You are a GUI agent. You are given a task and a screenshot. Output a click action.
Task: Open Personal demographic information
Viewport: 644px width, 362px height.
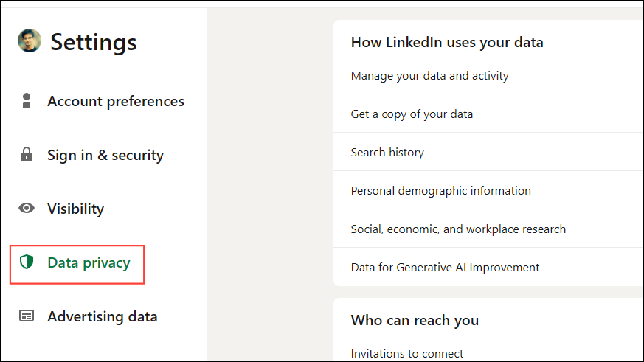440,190
